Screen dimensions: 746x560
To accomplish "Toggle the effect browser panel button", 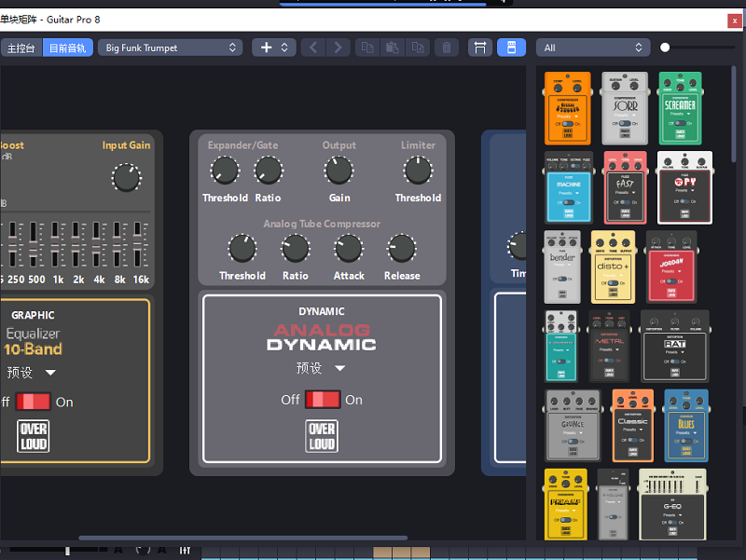I will [x=511, y=48].
